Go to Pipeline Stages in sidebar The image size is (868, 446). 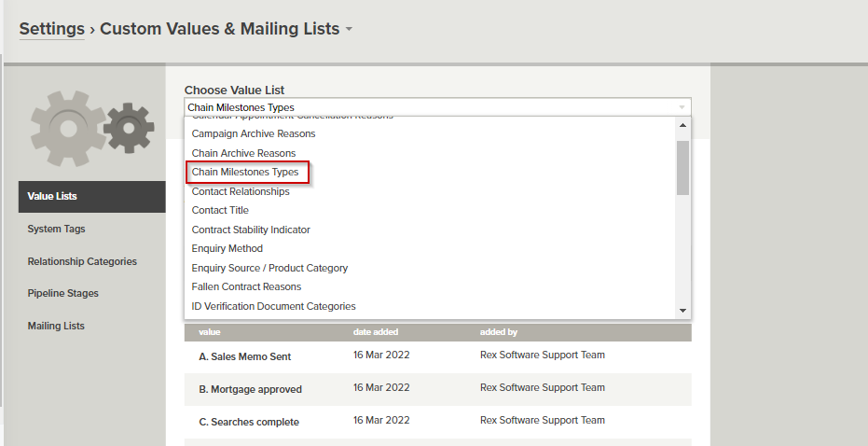click(62, 293)
